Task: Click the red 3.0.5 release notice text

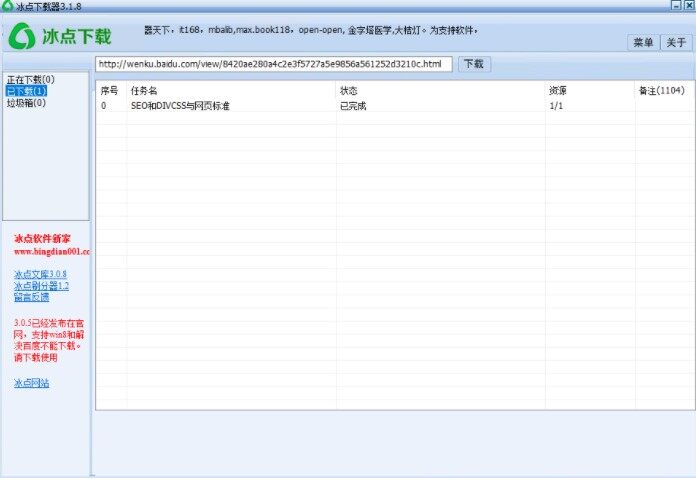Action: click(x=48, y=340)
